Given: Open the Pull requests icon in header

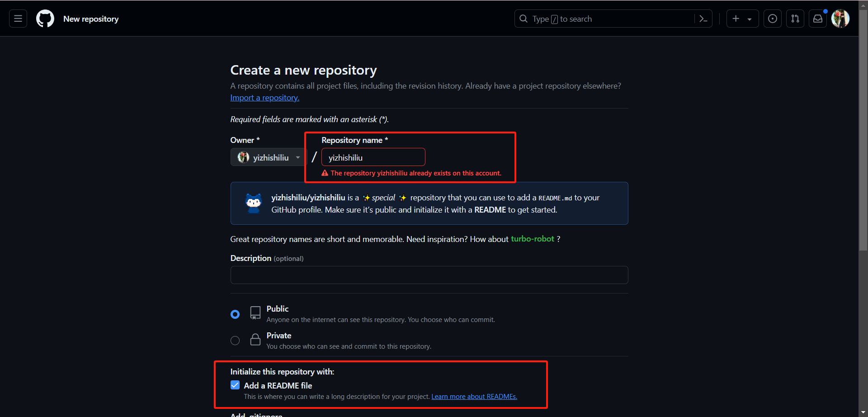Looking at the screenshot, I should [795, 19].
